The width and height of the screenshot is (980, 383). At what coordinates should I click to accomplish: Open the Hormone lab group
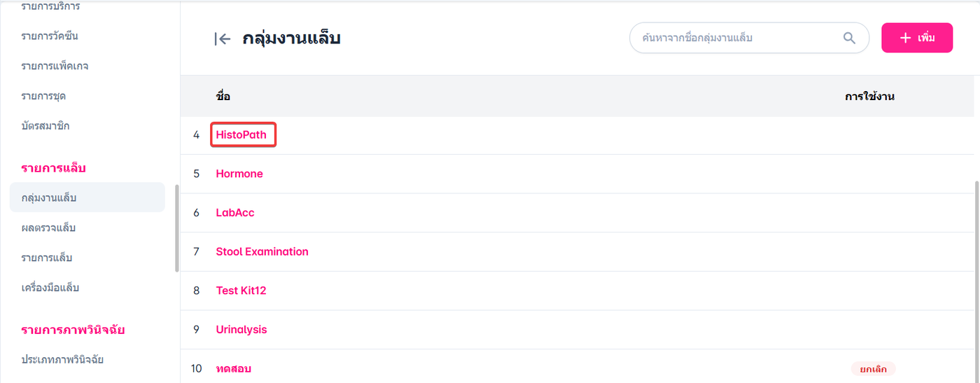(x=239, y=174)
